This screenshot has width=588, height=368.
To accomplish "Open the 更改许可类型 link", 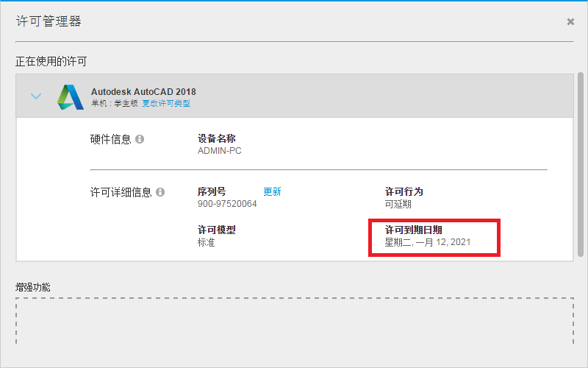I will tap(166, 103).
